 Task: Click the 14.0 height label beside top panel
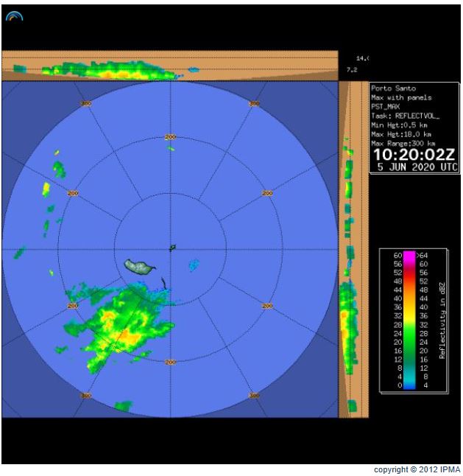(362, 58)
